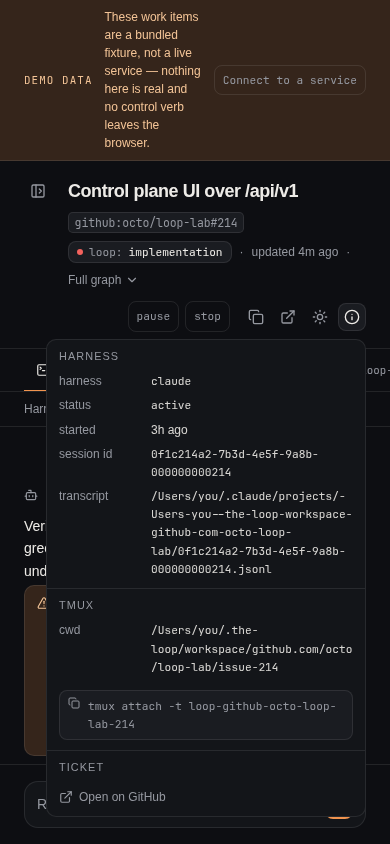
Task: Click the loop: implementation status badge
Action: [150, 252]
